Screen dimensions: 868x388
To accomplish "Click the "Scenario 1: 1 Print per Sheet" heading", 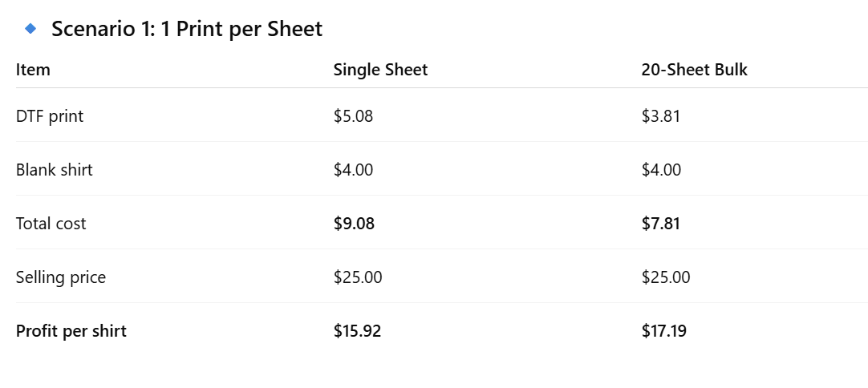I will 186,30.
